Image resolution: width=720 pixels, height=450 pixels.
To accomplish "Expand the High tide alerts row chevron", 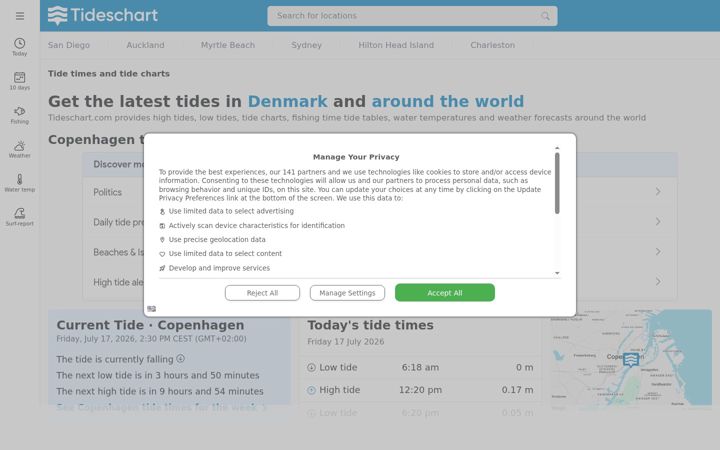I will point(658,281).
